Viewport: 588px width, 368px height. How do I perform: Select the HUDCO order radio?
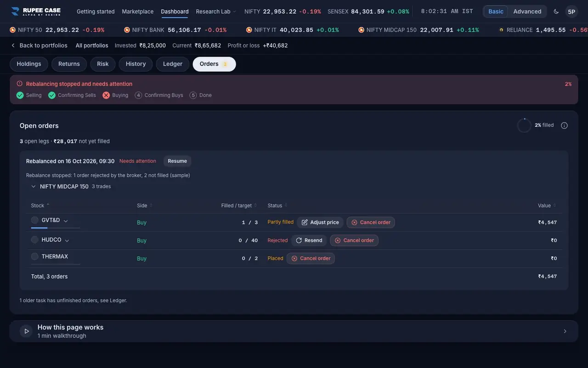pyautogui.click(x=34, y=240)
